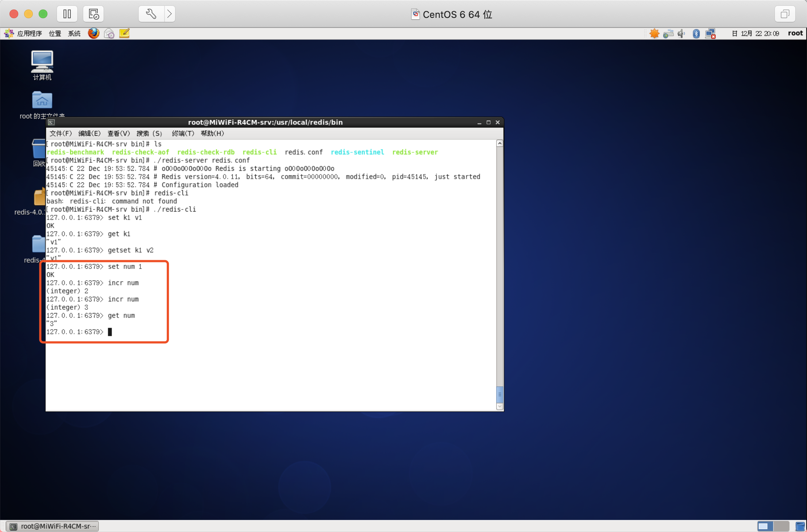Open the 文件(F) terminal menu

[61, 134]
